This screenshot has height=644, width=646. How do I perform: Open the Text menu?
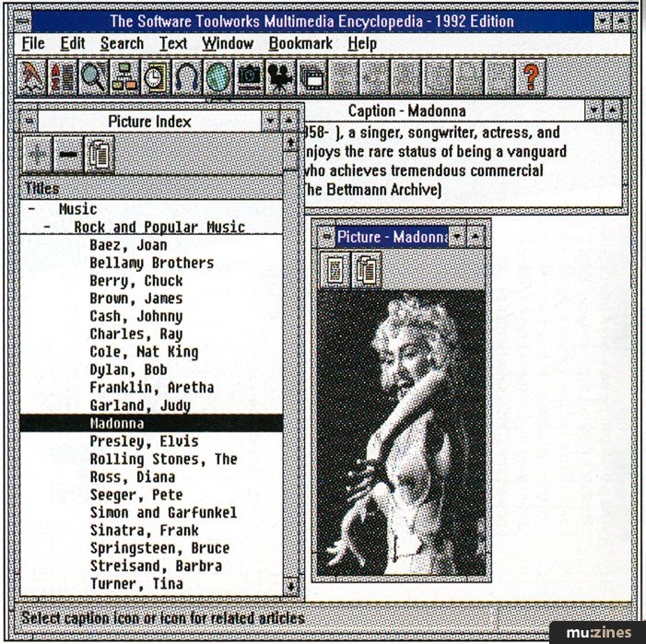(x=173, y=43)
